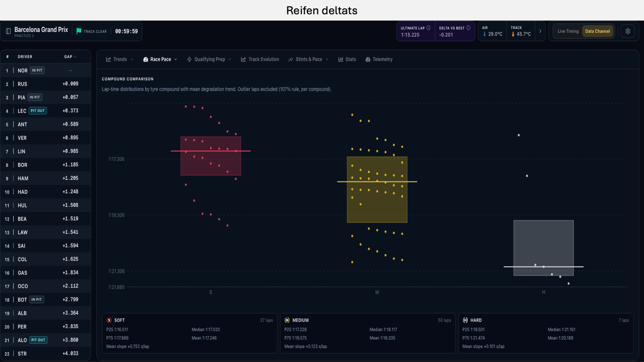Select the Data Channel toggle

598,31
